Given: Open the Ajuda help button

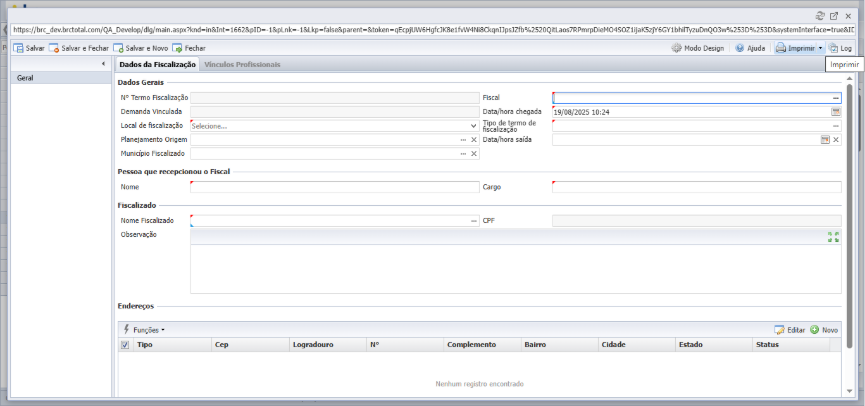Looking at the screenshot, I should point(750,49).
